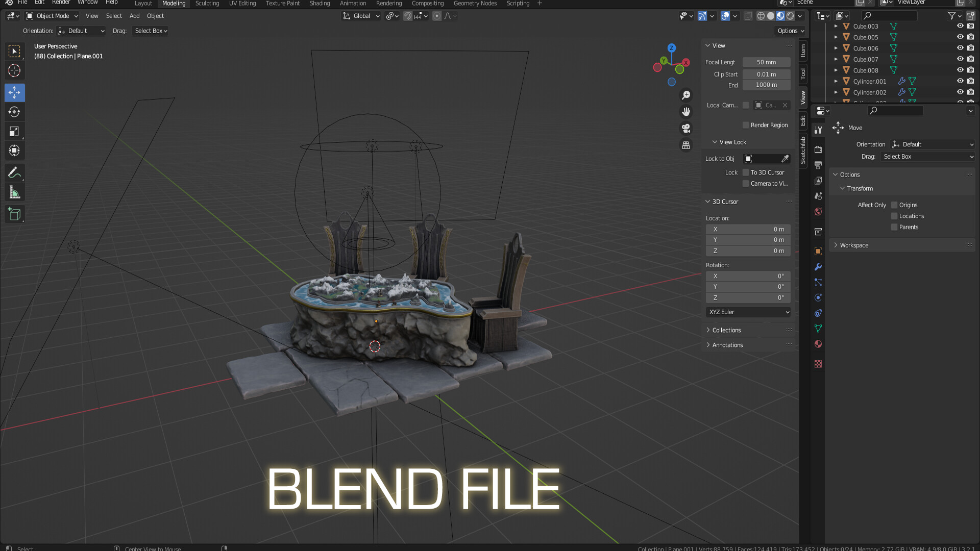Open Render properties in the Properties editor
The width and height of the screenshot is (980, 551).
[818, 149]
